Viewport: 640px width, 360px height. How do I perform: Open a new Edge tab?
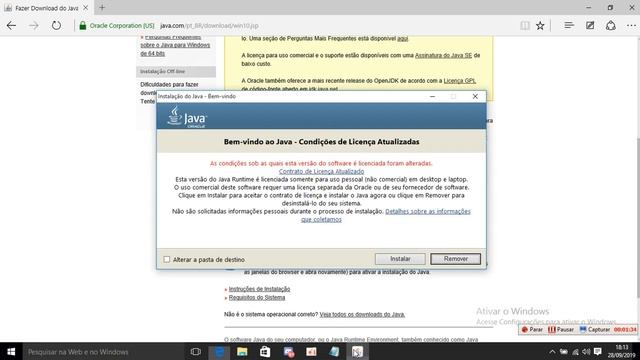click(x=102, y=7)
